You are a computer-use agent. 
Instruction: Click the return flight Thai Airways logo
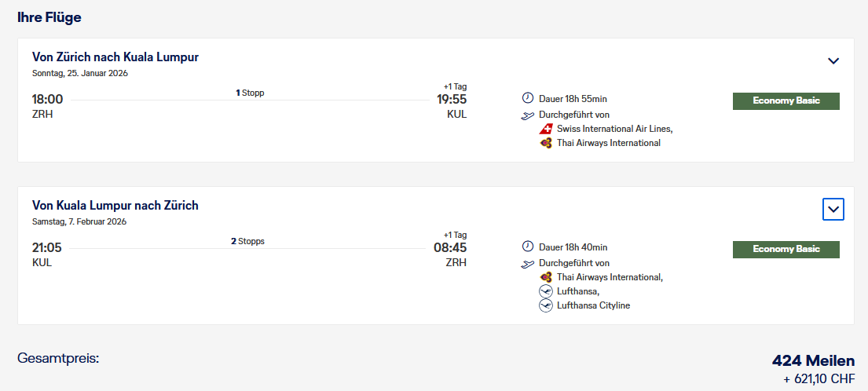(x=547, y=277)
